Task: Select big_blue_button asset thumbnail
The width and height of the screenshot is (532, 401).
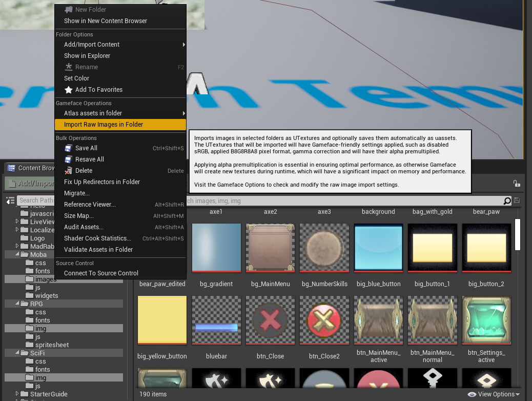Action: pos(378,248)
